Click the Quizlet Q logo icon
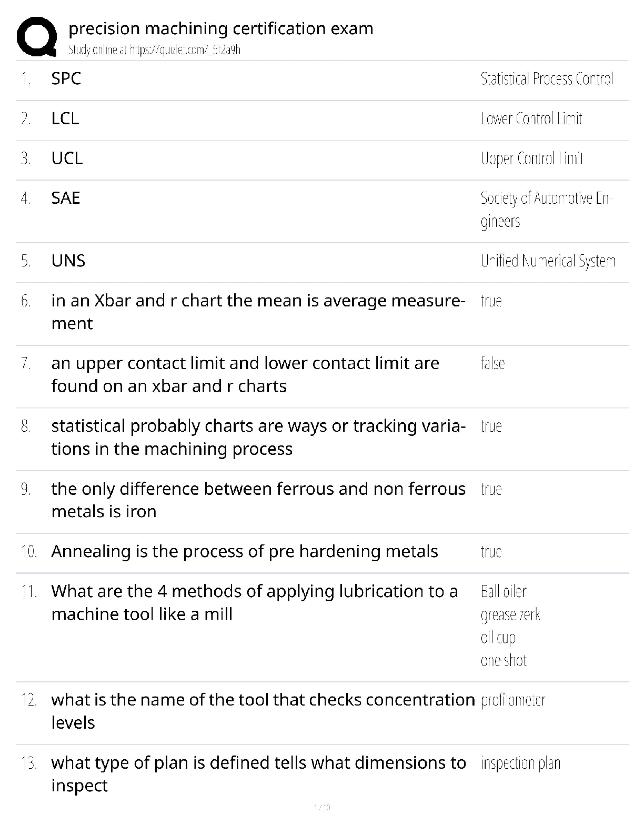644x834 pixels. coord(36,36)
